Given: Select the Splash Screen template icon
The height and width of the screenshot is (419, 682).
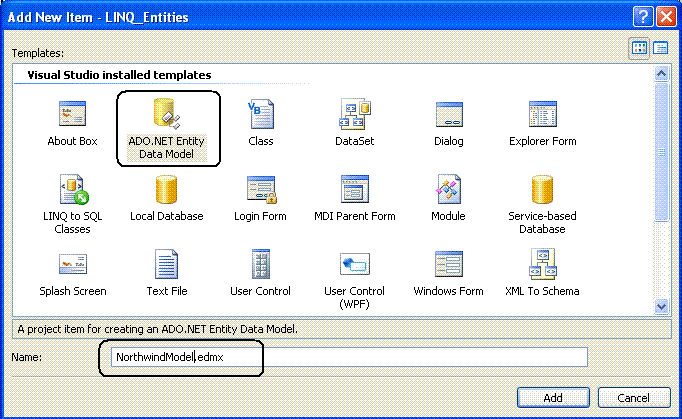Looking at the screenshot, I should (x=73, y=264).
